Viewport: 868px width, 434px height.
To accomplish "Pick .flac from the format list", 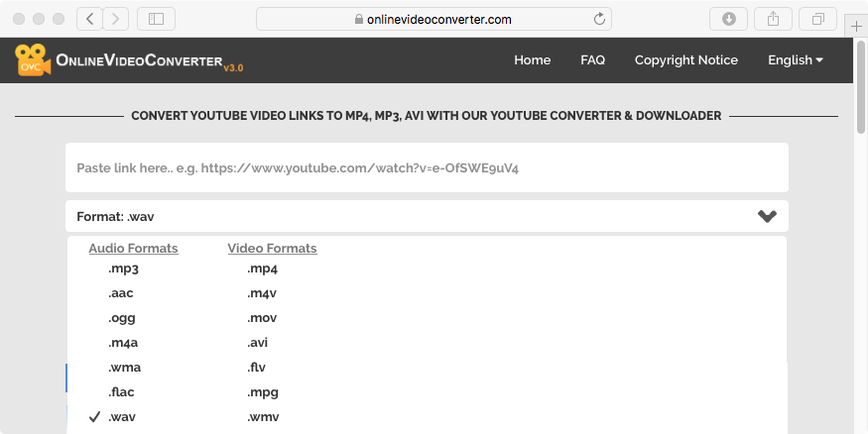I will 123,392.
